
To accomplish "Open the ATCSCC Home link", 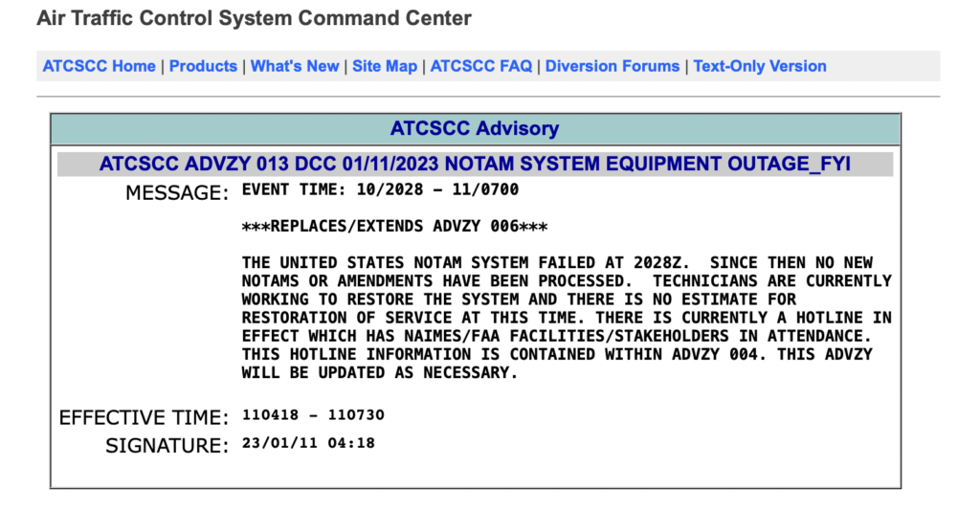I will click(x=99, y=66).
